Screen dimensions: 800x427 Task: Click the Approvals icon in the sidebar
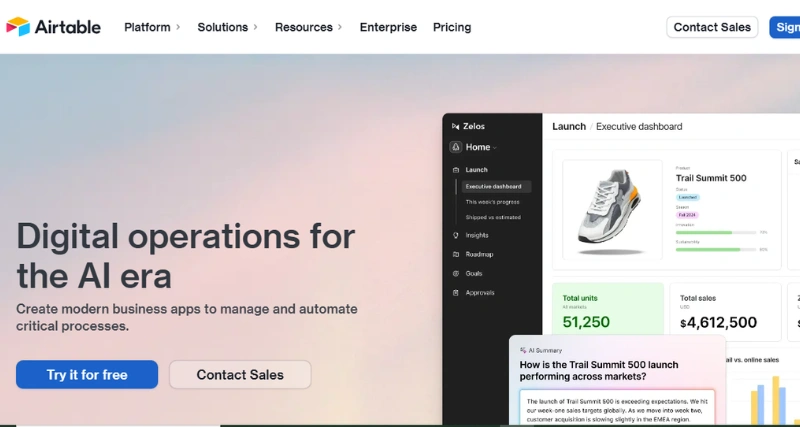(456, 292)
